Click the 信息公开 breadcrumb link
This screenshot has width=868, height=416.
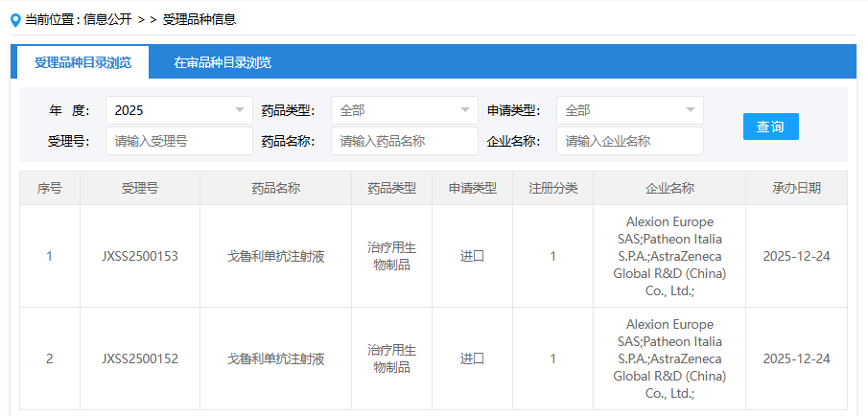tap(107, 19)
